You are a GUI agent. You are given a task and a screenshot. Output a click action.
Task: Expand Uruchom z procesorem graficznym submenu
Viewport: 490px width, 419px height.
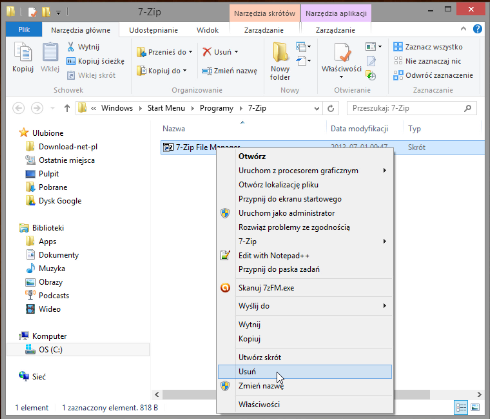click(x=305, y=170)
